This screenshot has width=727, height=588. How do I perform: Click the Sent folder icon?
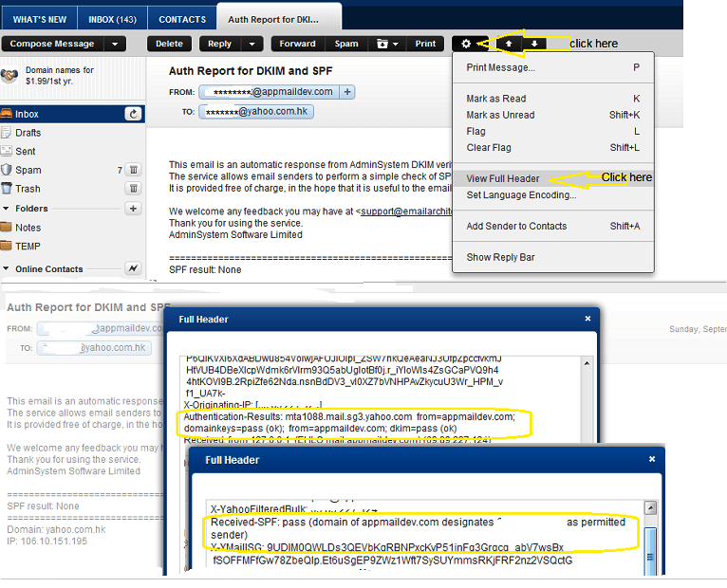tap(6, 151)
